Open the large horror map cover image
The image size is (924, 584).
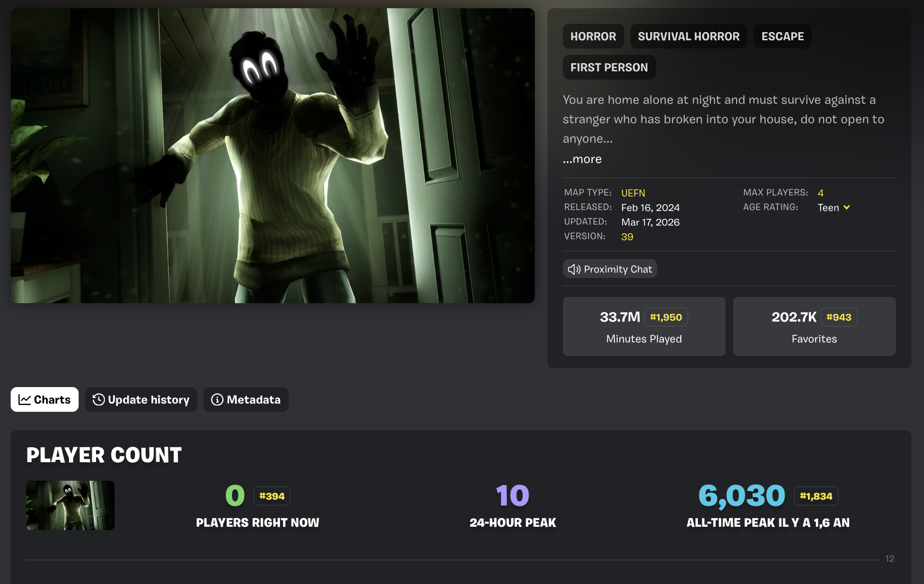click(273, 156)
